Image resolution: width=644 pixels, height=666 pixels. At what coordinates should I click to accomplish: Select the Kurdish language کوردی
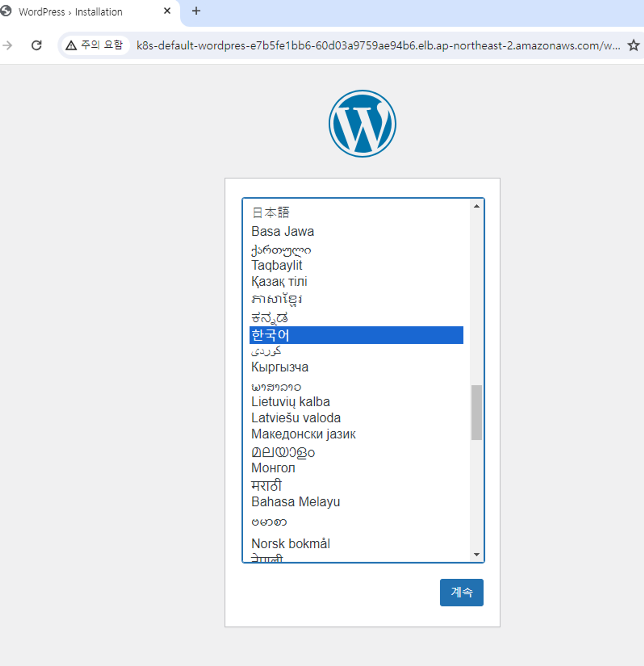(x=356, y=351)
